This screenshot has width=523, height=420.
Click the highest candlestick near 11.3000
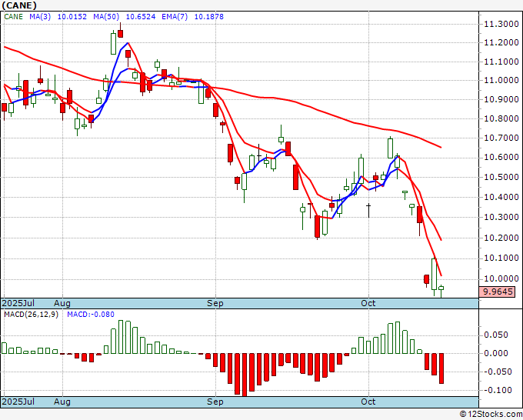tap(120, 32)
